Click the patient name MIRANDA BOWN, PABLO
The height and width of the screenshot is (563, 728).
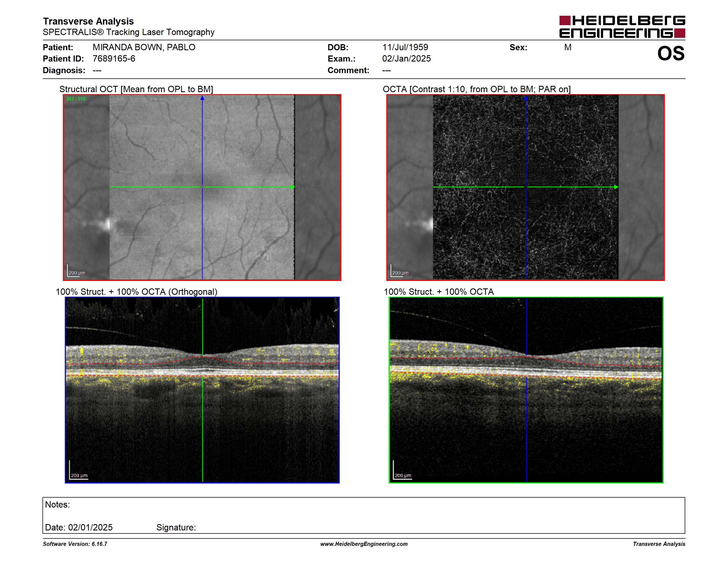point(144,47)
